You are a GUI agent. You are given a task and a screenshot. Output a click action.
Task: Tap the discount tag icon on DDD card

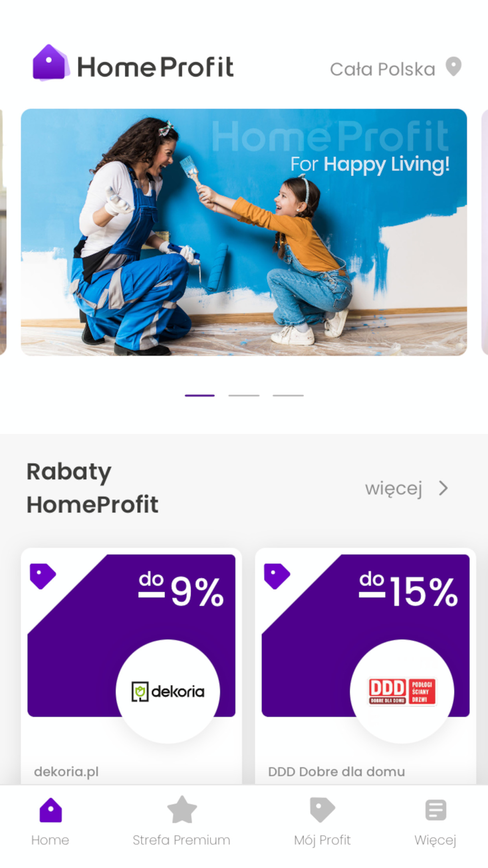[x=277, y=576]
